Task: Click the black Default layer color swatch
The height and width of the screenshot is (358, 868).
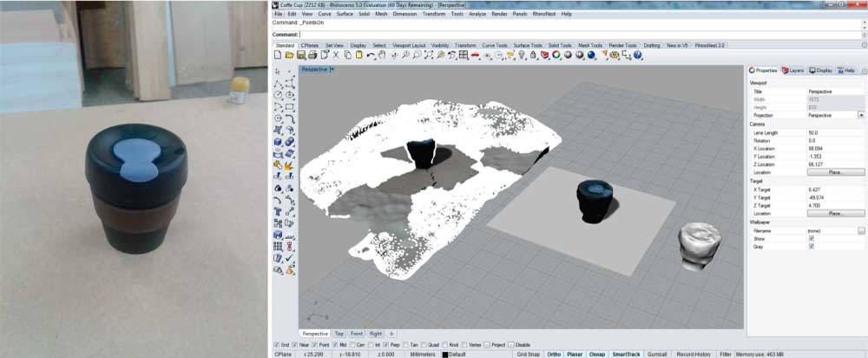Action: coord(445,355)
